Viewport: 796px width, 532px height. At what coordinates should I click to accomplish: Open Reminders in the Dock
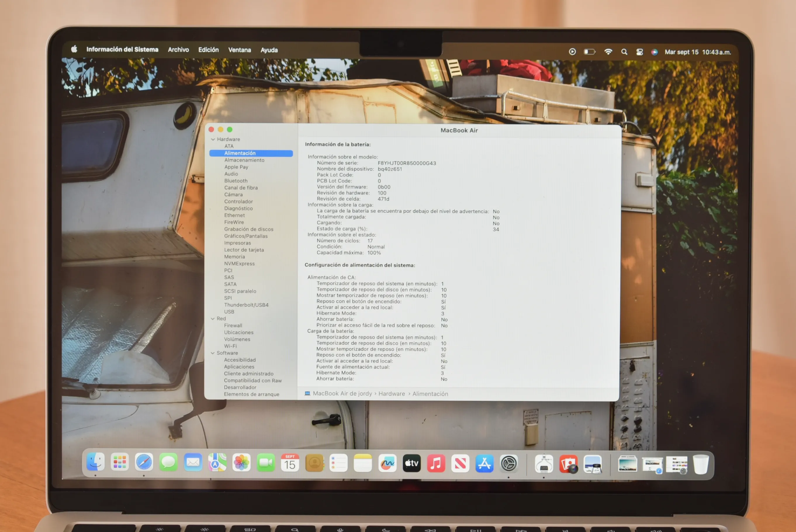tap(339, 463)
